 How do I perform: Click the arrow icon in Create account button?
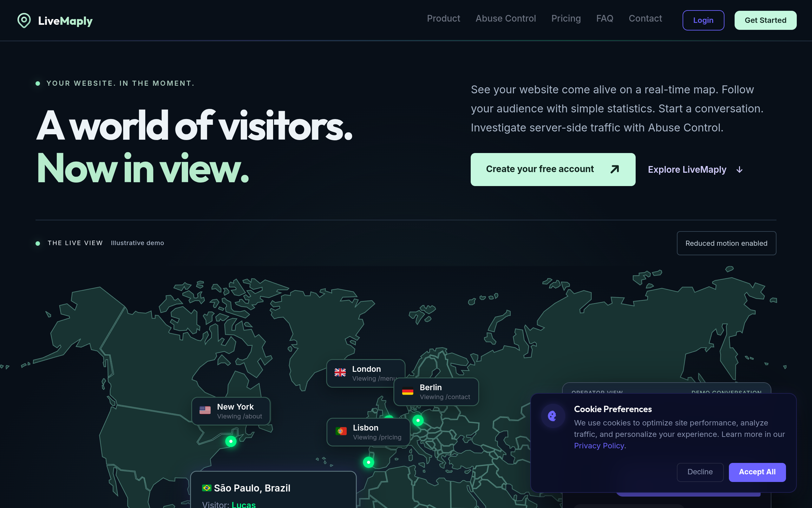point(615,169)
